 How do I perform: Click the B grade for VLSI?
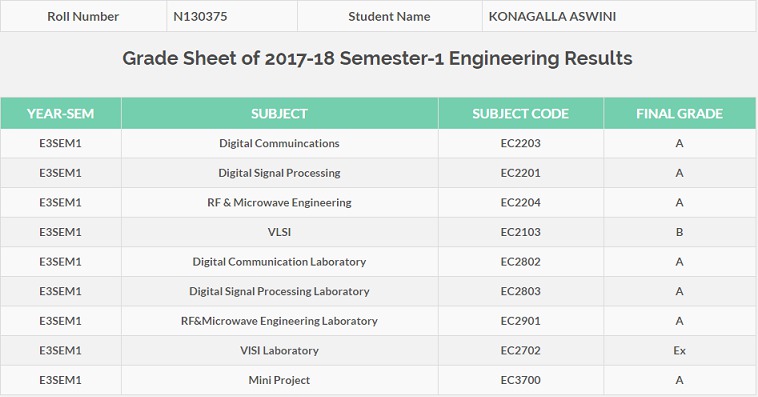[x=679, y=232]
